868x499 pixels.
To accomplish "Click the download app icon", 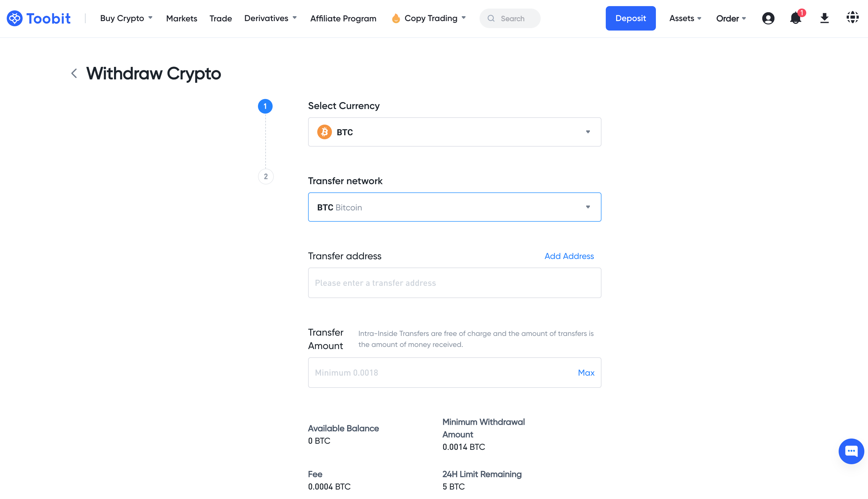I will point(824,19).
